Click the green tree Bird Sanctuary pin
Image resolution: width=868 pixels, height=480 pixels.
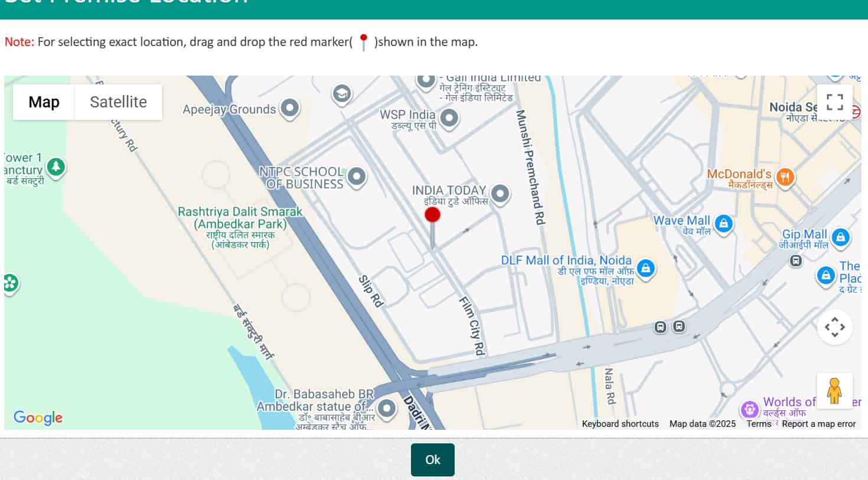56,167
